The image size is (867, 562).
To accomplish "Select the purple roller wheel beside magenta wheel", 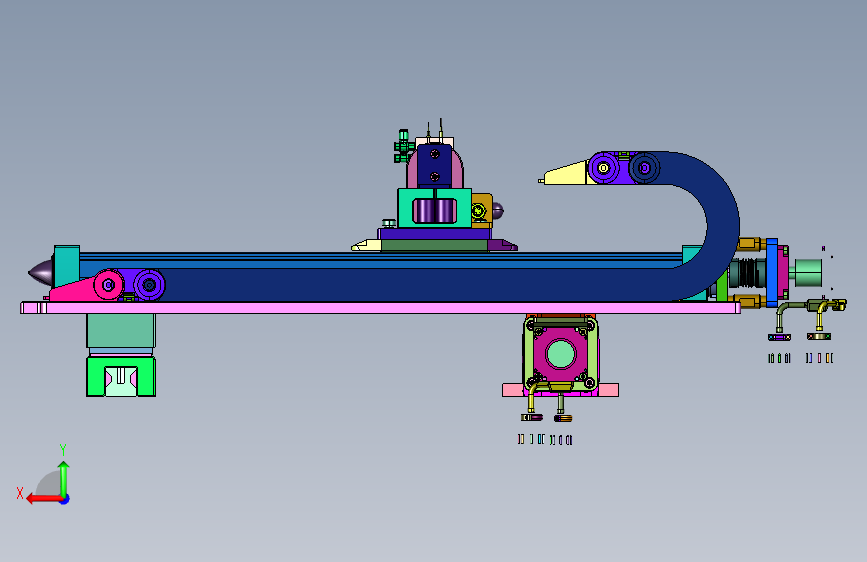I will tap(149, 285).
